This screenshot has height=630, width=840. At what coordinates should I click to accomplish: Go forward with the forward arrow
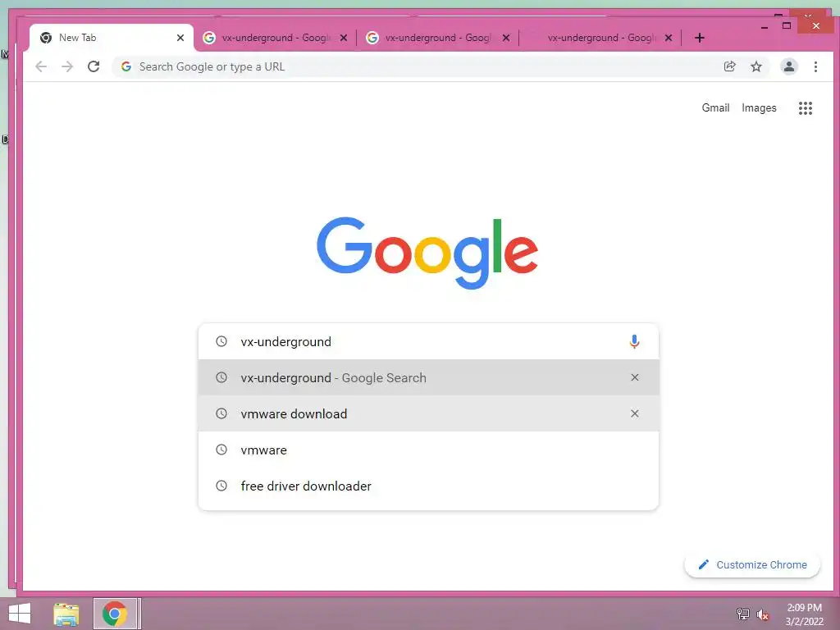point(67,66)
